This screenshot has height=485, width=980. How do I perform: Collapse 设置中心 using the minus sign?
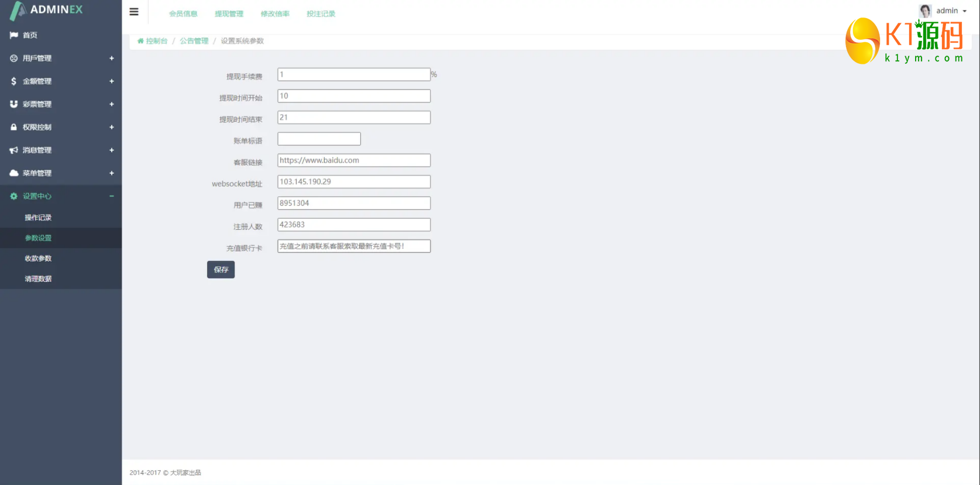[111, 196]
